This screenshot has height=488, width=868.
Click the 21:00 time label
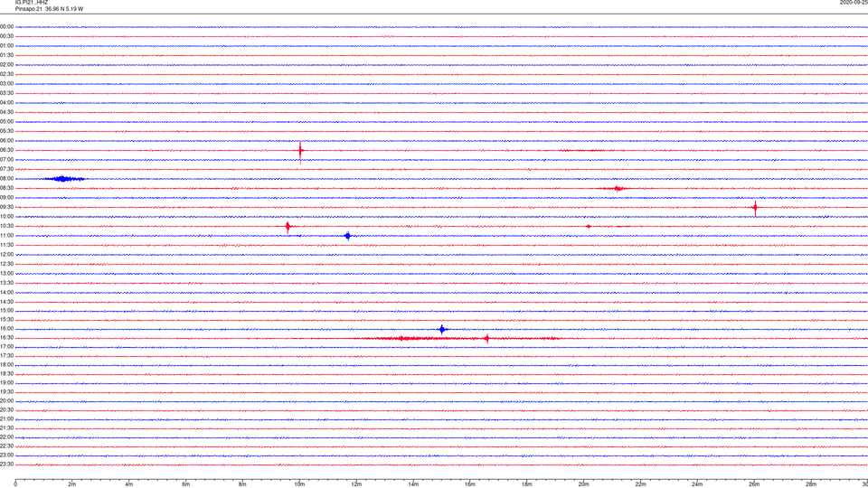point(6,418)
